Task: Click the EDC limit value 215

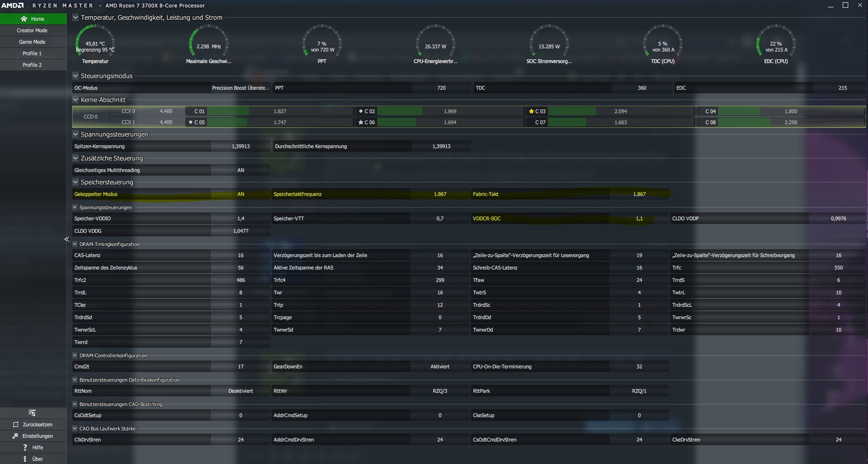Action: [843, 88]
